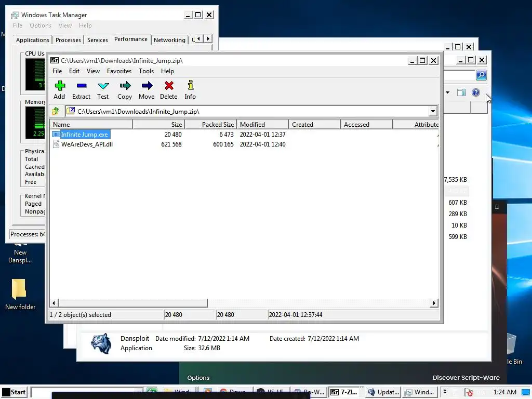Open Explorer help question mark icon
This screenshot has height=399, width=532.
point(476,92)
